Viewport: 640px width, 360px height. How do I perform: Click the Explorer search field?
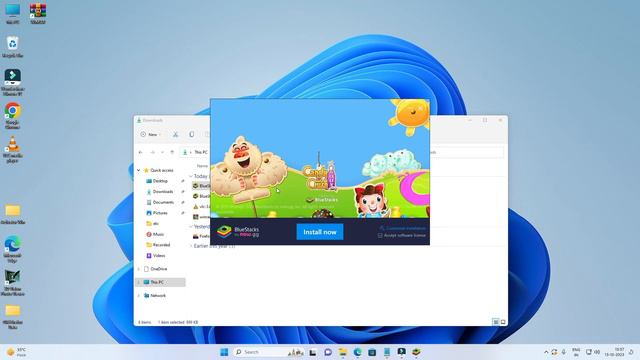click(467, 152)
